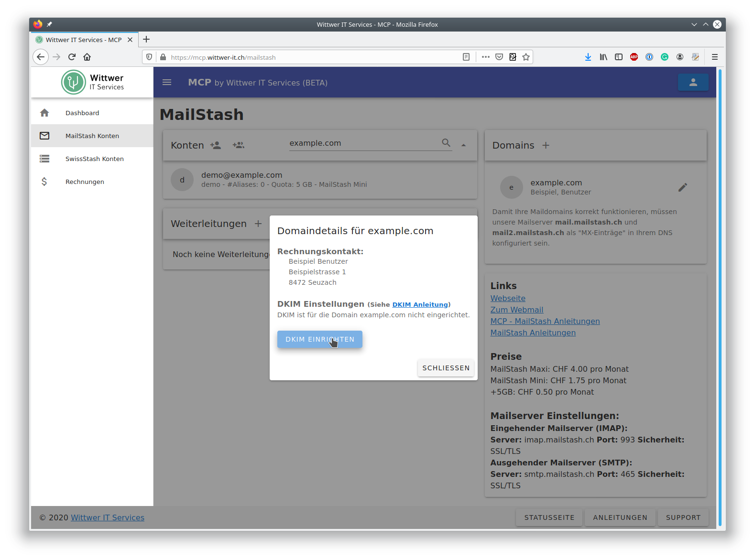Go to Dashboard in the sidebar
755x560 pixels.
click(92, 113)
